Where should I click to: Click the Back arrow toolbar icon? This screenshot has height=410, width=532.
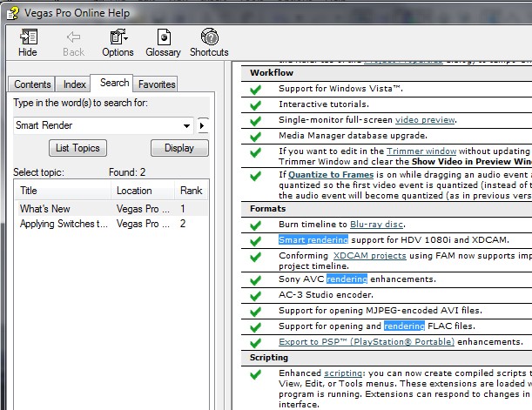coord(73,43)
